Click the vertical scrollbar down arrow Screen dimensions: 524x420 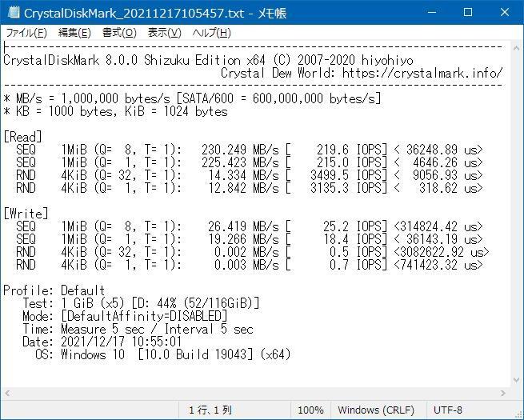point(516,380)
